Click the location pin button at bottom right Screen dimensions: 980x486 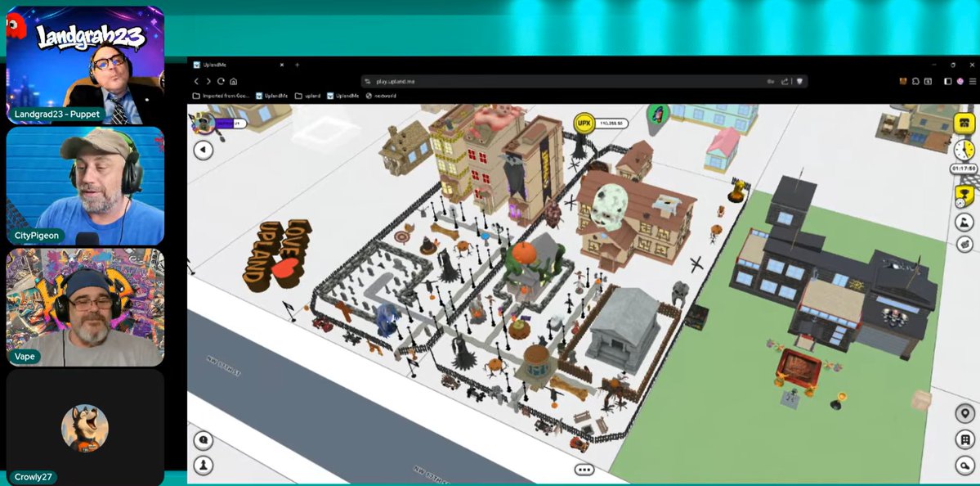965,413
